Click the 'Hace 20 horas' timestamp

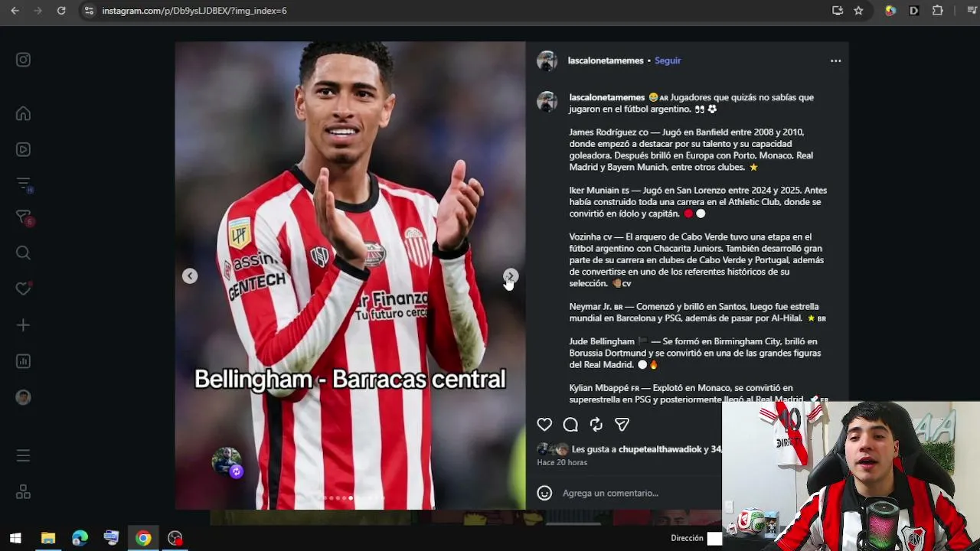click(x=562, y=462)
